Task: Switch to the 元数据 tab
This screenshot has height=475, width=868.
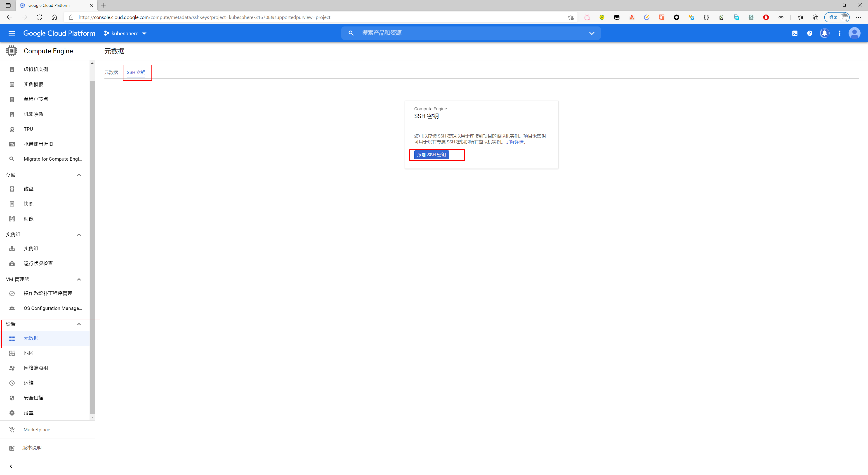Action: [111, 72]
